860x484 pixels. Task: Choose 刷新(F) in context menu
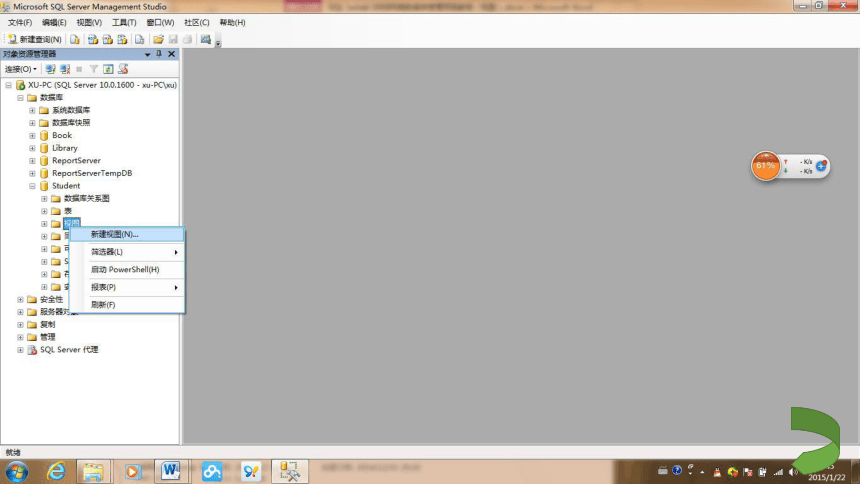point(127,305)
